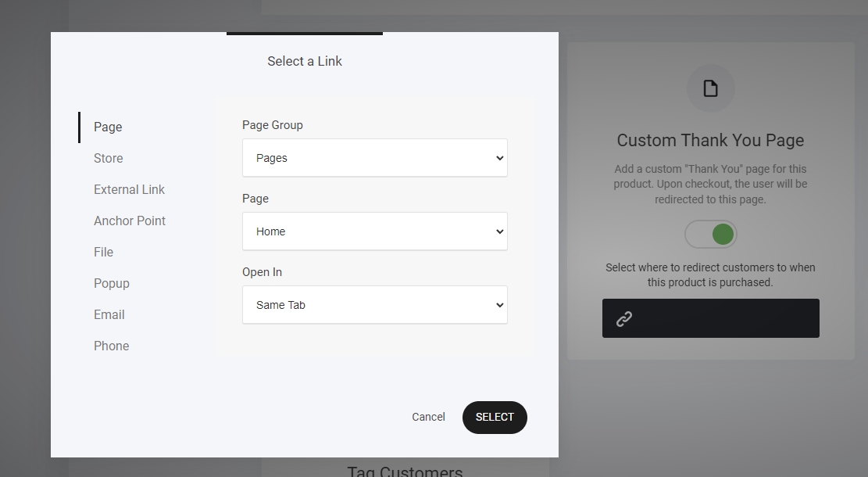Cancel the Select a Link dialog
Image resolution: width=868 pixels, height=477 pixels.
point(428,417)
